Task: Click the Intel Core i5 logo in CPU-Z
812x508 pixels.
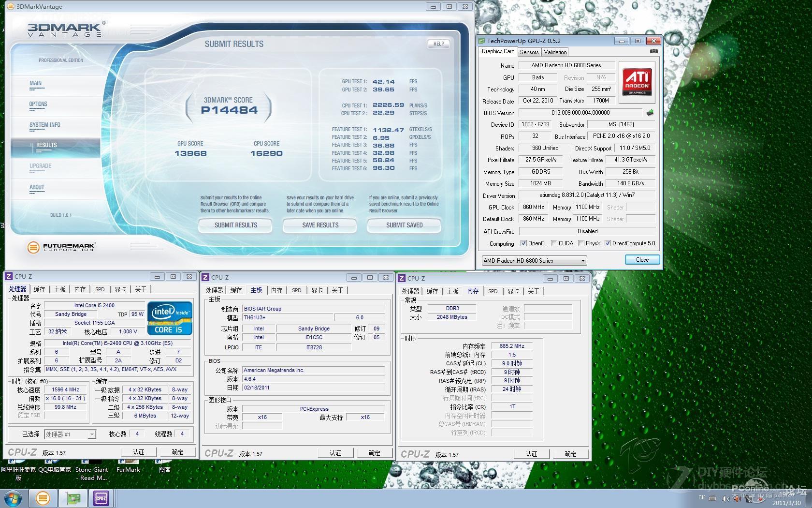Action: 170,318
